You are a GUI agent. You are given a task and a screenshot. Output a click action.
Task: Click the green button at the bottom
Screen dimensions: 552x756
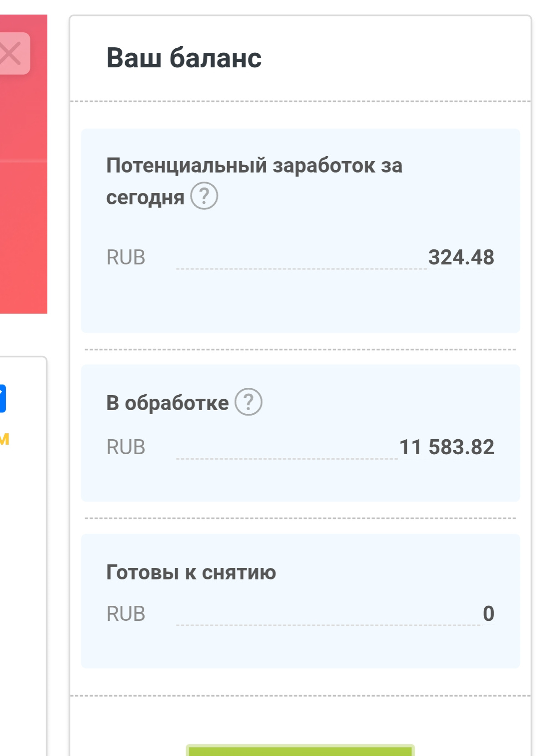coord(300,750)
